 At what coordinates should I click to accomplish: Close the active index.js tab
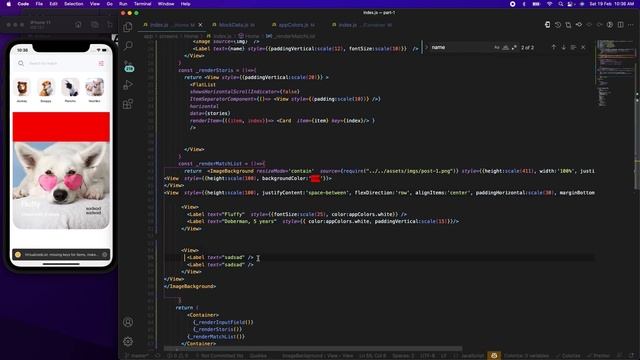200,25
